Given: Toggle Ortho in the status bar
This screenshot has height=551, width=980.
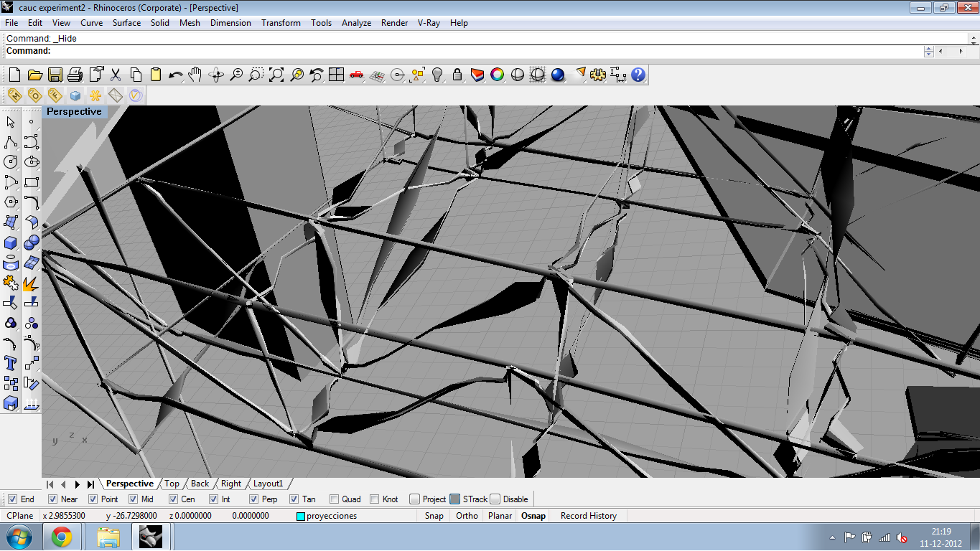Looking at the screenshot, I should pos(467,516).
